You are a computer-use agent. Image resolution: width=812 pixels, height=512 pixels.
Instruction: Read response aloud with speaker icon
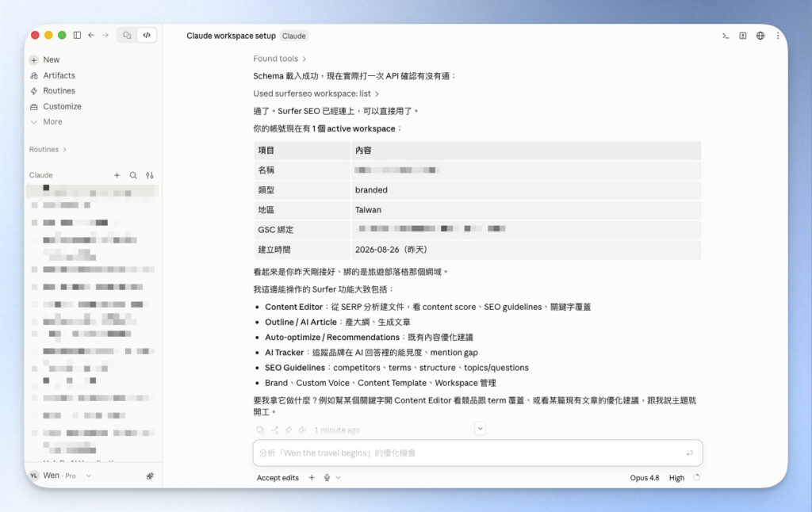coord(302,430)
